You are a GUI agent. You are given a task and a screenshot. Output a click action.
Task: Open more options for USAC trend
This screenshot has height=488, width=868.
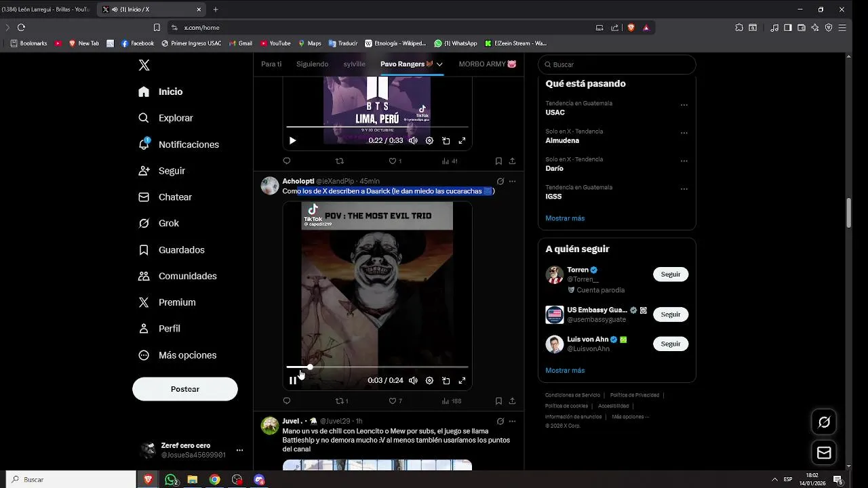684,105
